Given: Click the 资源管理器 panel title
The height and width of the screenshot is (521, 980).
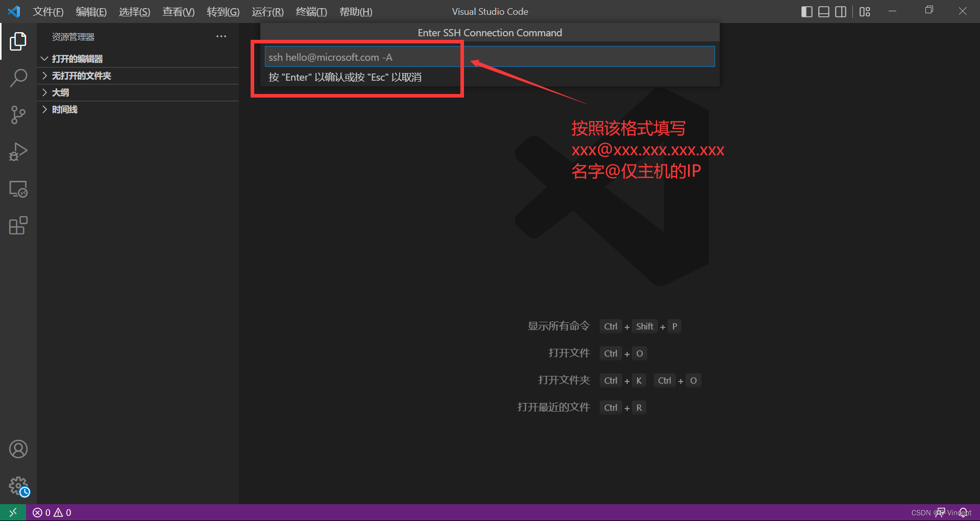Looking at the screenshot, I should click(73, 37).
